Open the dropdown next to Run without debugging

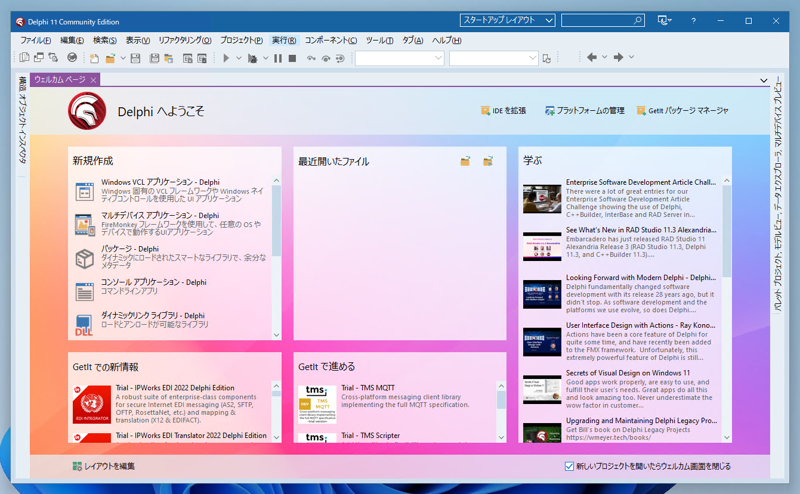265,58
